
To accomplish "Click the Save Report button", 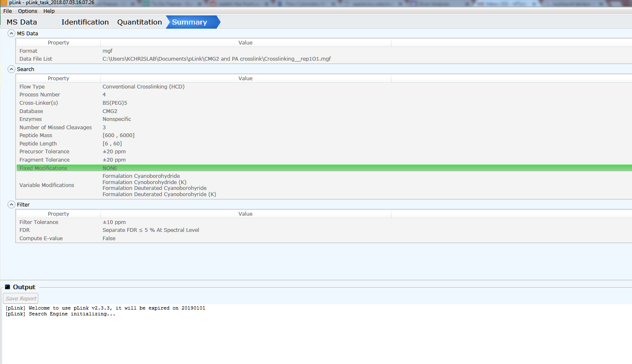I will click(20, 298).
